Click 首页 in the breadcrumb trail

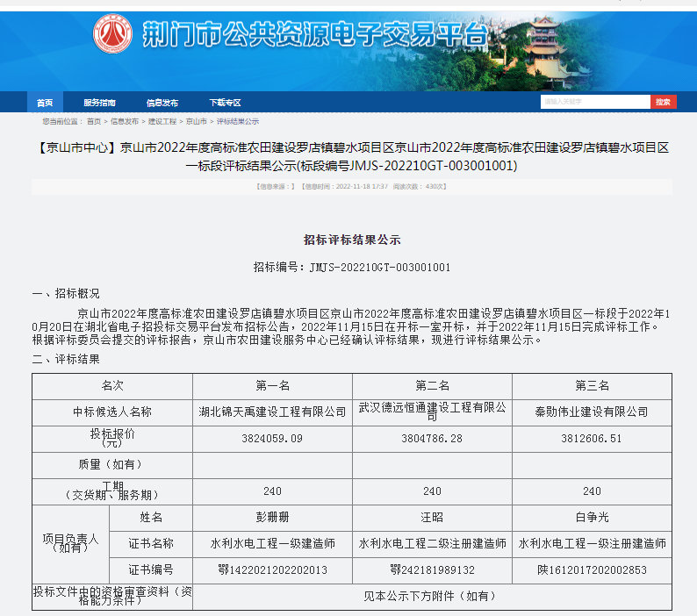click(93, 121)
